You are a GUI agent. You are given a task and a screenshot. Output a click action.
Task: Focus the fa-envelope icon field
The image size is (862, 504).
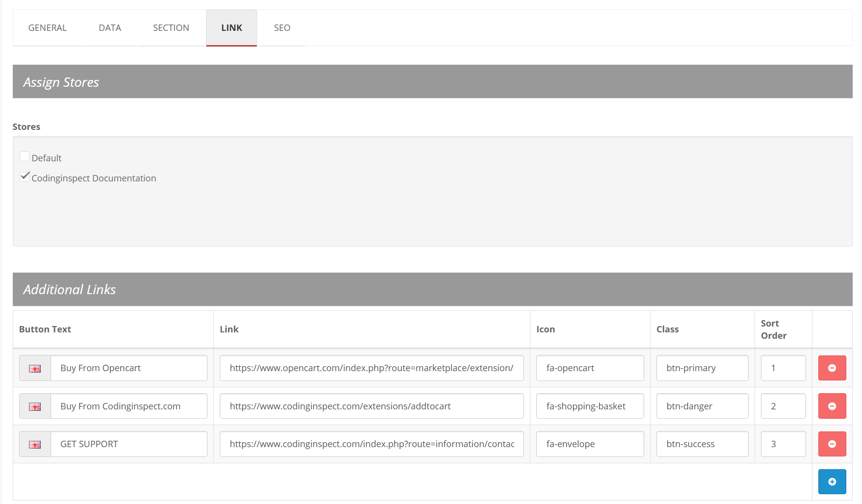pyautogui.click(x=590, y=444)
